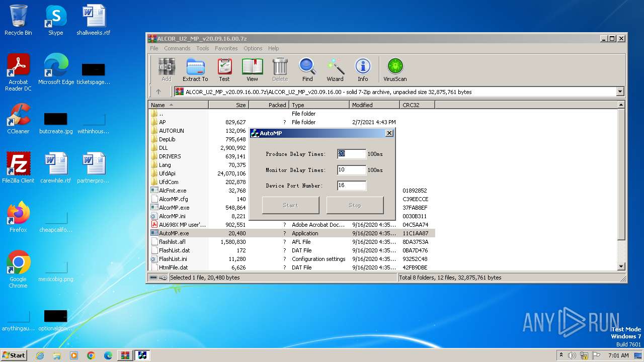Screen dimensions: 644x362
Task: Show hidden system tray icons
Action: 561,355
